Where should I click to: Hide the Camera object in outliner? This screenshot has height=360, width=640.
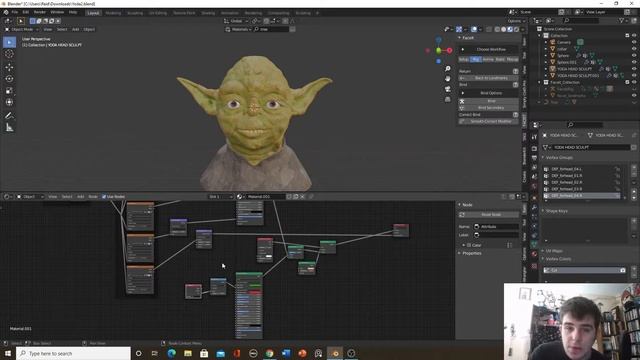(634, 42)
